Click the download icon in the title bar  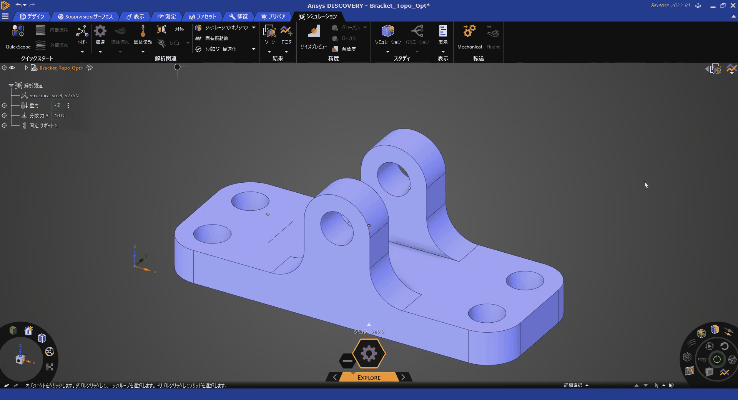click(x=698, y=6)
